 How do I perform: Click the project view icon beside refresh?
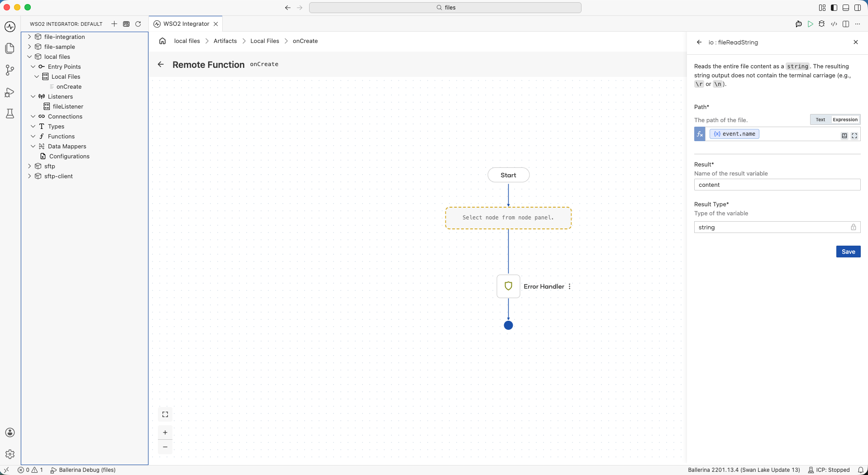click(x=126, y=24)
